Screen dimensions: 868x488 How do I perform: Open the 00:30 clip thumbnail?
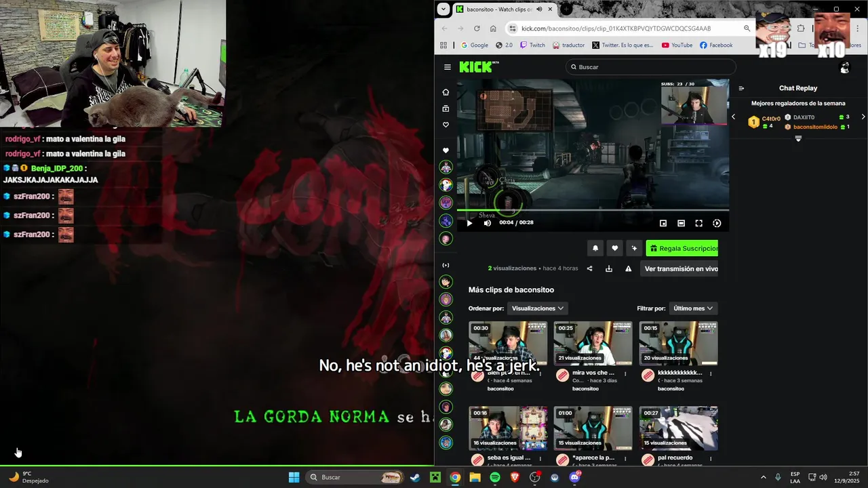pos(508,343)
